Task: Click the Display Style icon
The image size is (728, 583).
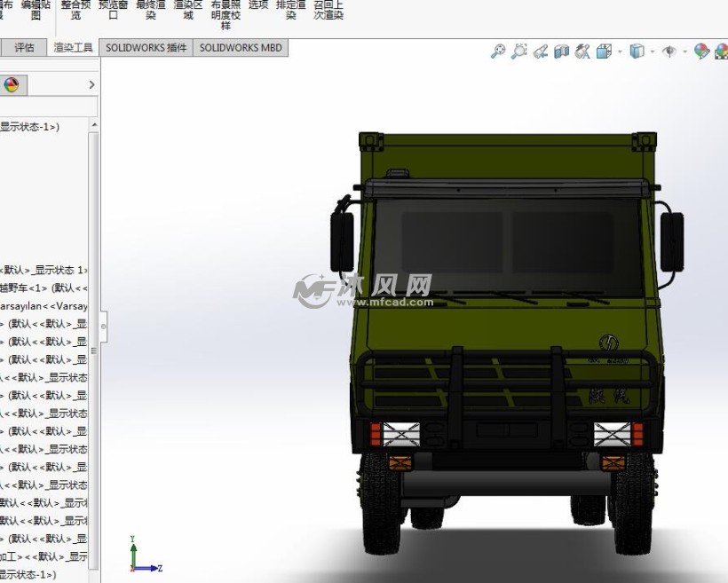Action: point(637,51)
